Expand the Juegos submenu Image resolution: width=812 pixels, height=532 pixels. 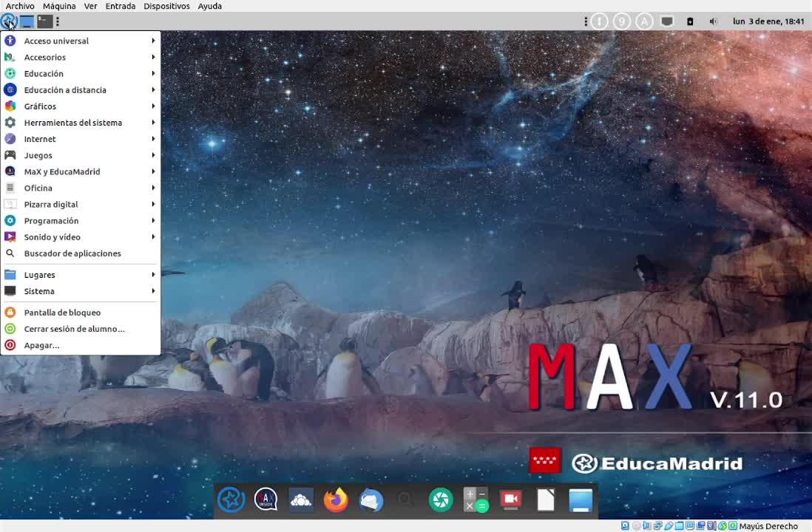(81, 155)
